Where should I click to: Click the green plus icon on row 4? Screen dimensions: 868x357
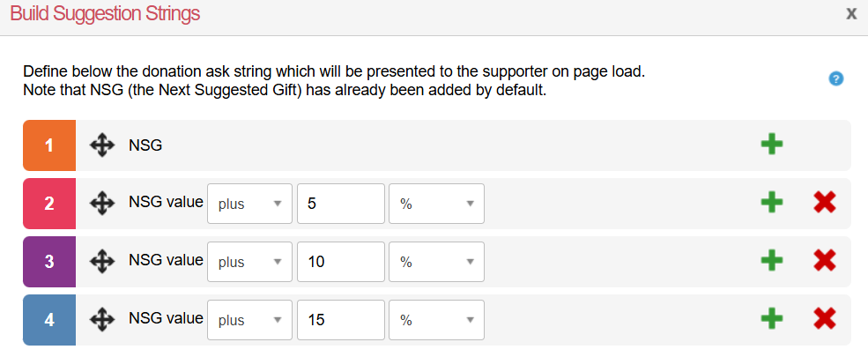772,318
